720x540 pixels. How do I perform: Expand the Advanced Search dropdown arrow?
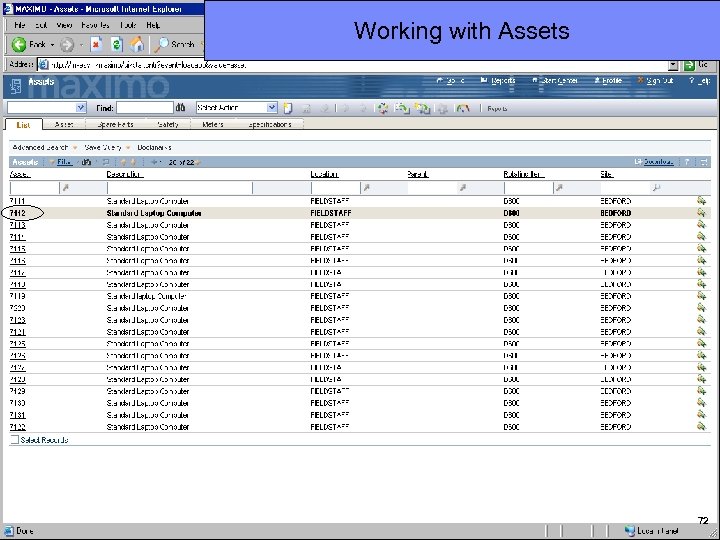[74, 148]
